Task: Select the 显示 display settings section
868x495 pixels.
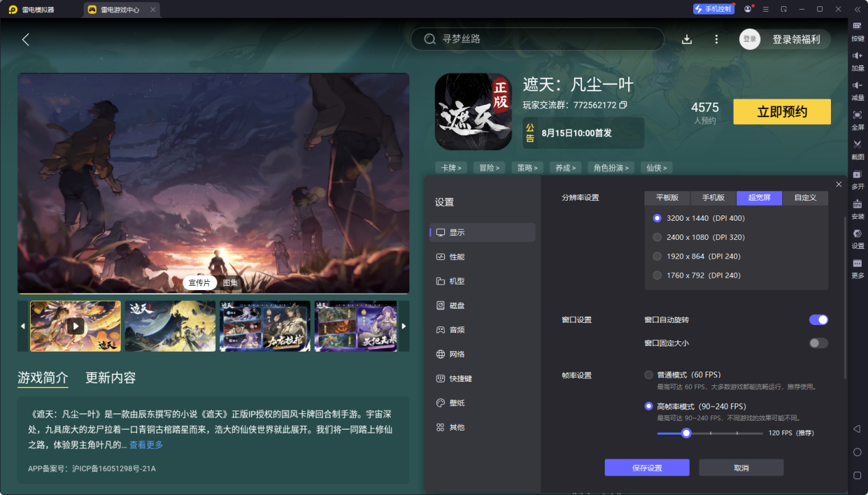Action: coord(482,232)
